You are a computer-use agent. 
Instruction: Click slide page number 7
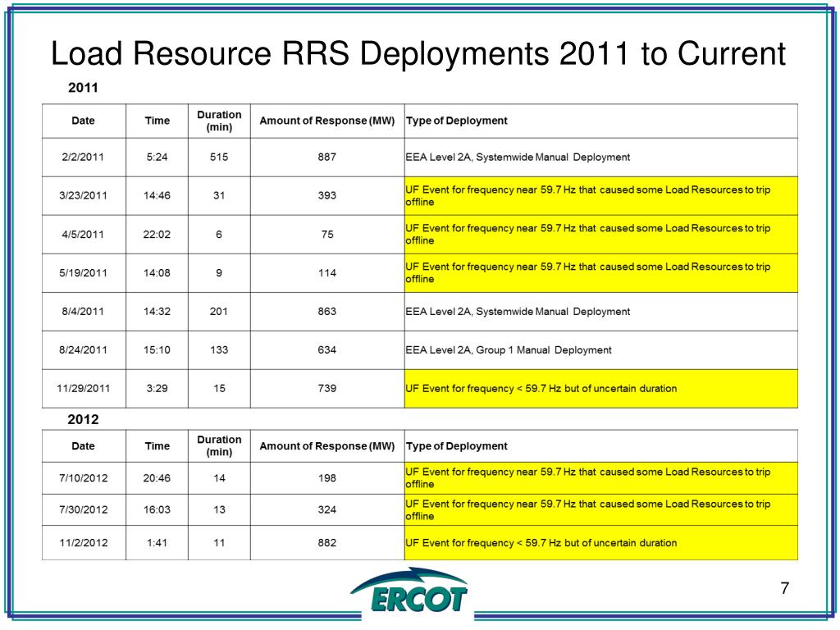[x=785, y=588]
